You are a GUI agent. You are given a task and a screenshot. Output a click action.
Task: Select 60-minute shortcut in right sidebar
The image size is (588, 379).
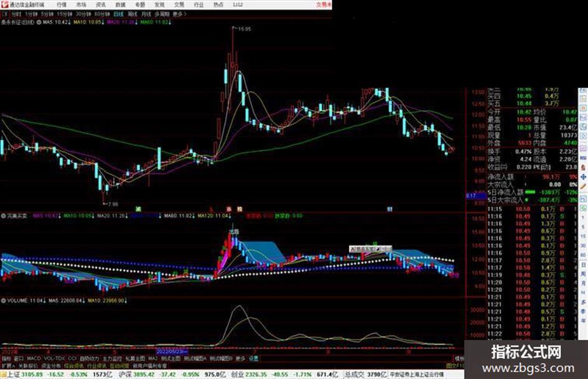[583, 255]
